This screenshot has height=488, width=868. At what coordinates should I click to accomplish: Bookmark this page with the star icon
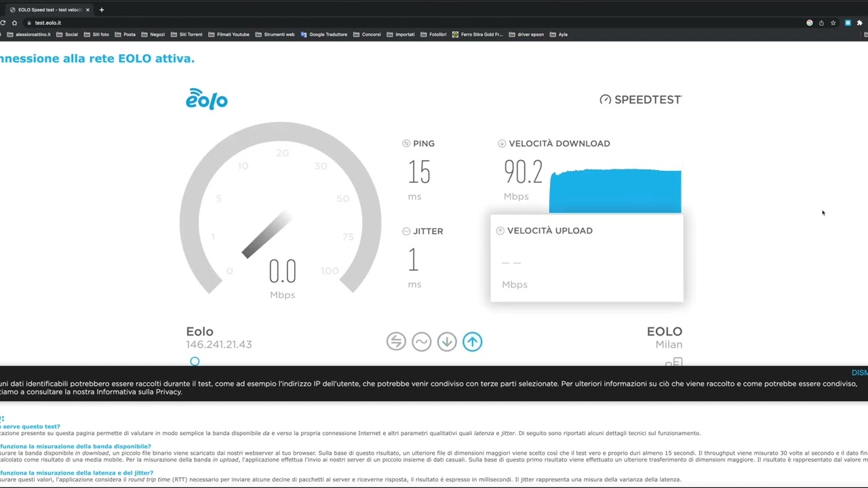click(833, 22)
